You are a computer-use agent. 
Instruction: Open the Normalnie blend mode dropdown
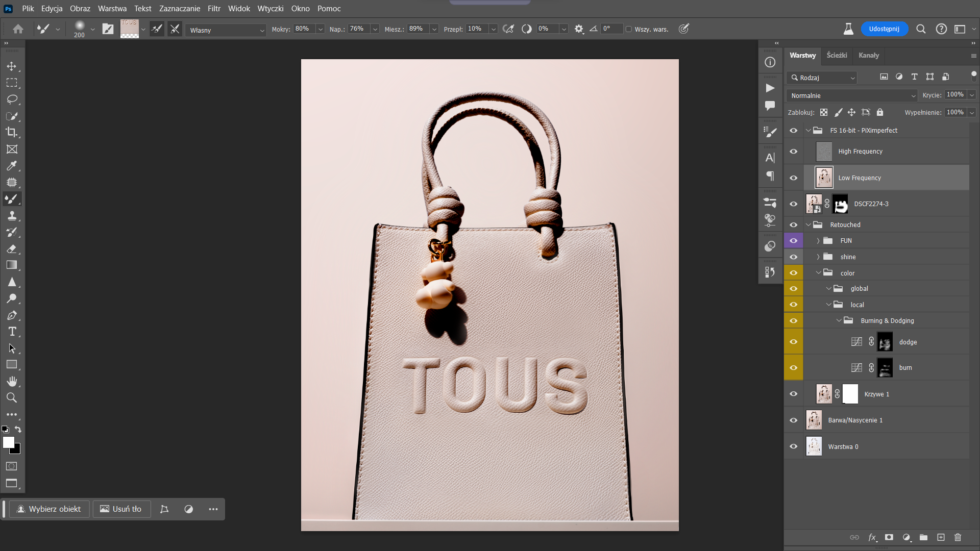pyautogui.click(x=852, y=95)
